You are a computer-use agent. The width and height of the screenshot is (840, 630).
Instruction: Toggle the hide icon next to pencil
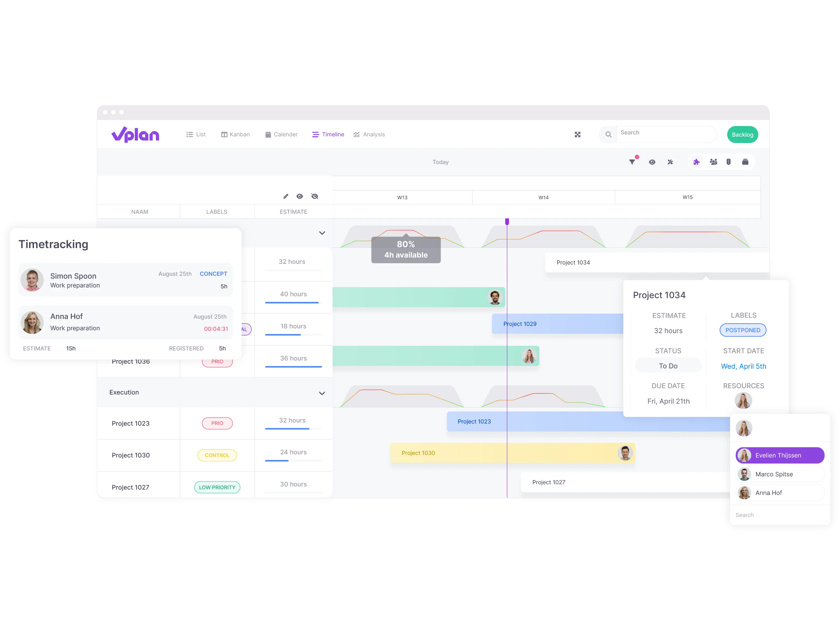(x=314, y=196)
